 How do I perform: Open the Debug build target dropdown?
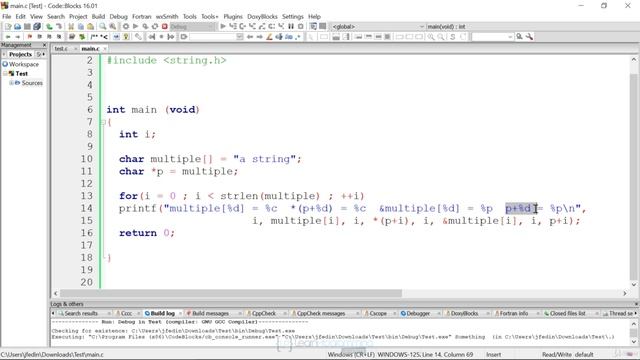pos(193,27)
